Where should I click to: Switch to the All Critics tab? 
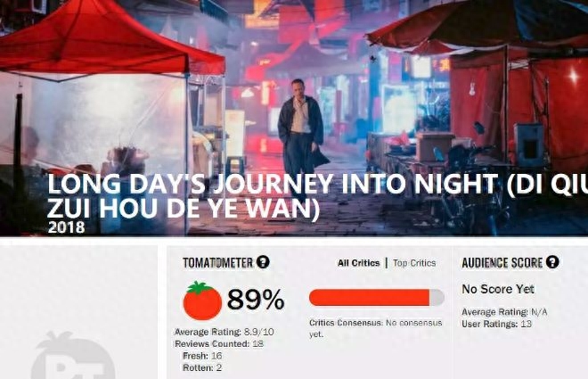[x=358, y=263]
